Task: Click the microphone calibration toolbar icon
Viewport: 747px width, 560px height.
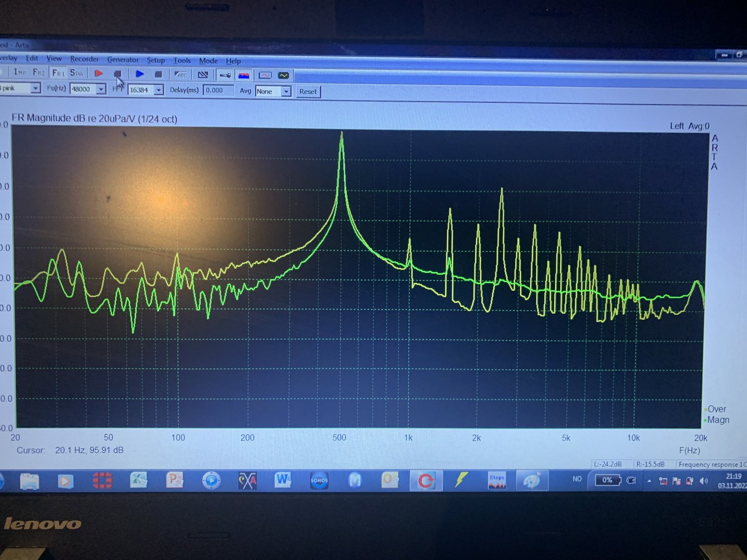Action: click(225, 75)
